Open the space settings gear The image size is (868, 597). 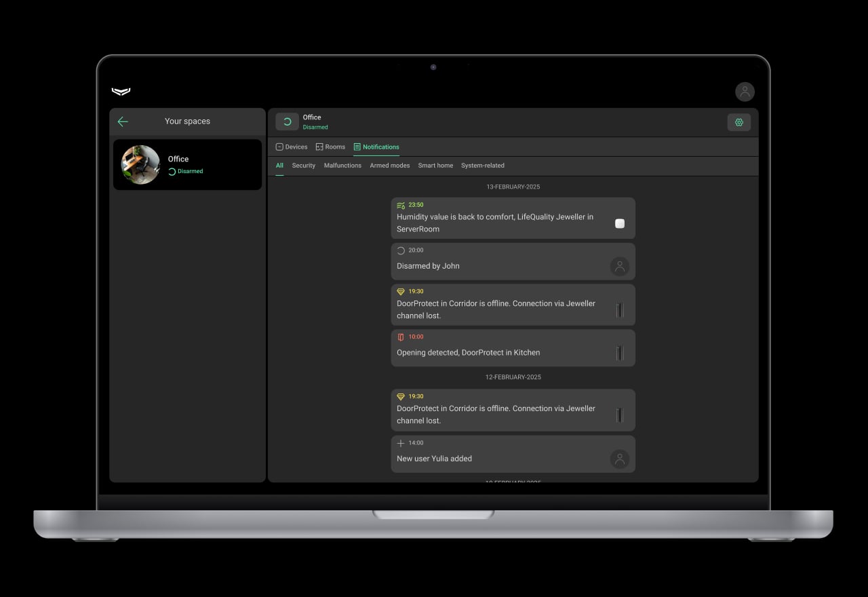739,122
